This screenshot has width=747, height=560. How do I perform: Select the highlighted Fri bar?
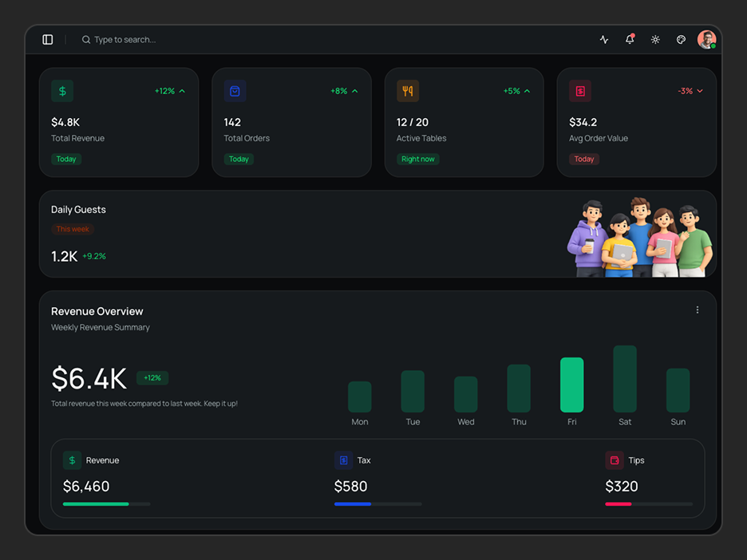point(571,385)
